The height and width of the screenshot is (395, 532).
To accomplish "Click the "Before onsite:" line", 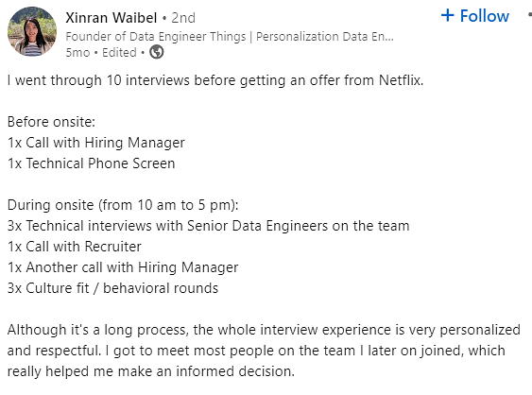I will point(51,122).
